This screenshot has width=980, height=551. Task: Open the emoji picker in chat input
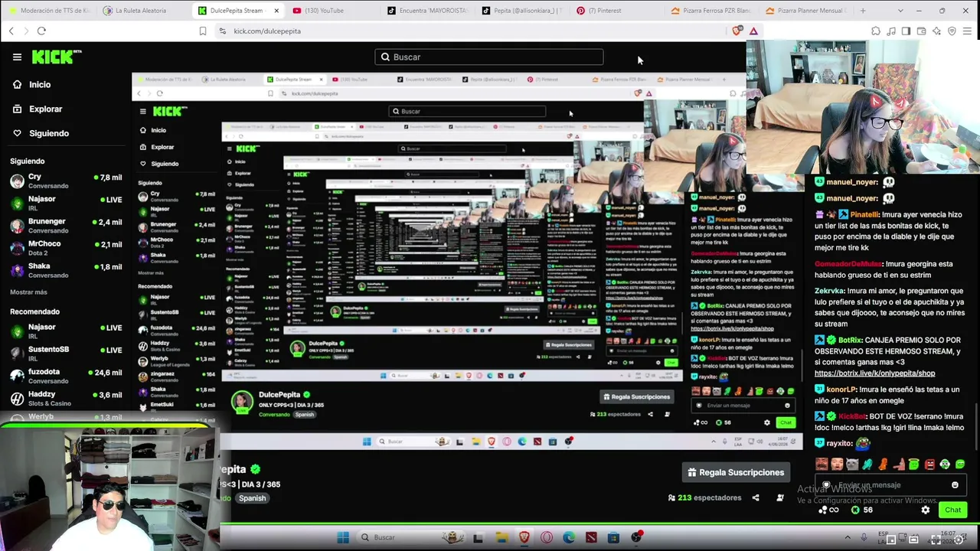tap(955, 485)
